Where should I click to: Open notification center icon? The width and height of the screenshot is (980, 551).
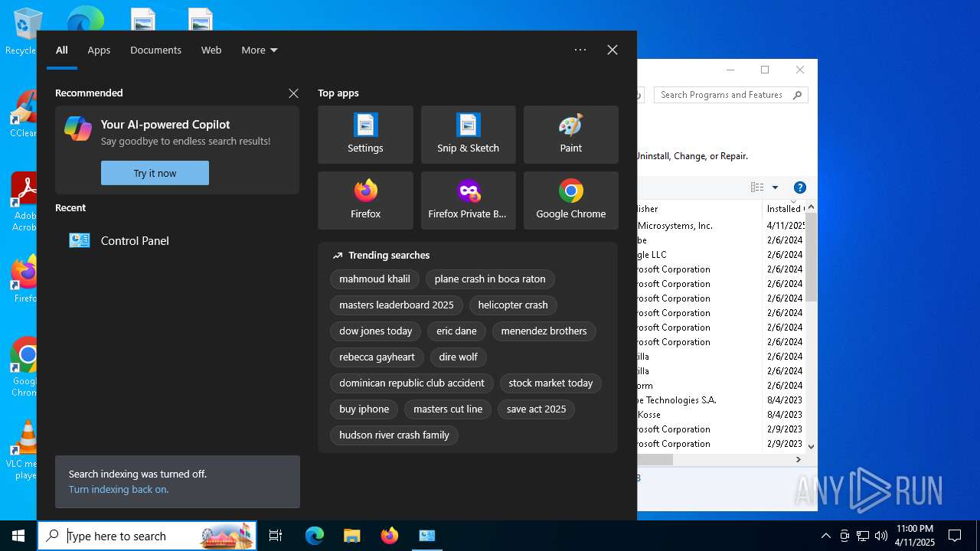(x=955, y=536)
